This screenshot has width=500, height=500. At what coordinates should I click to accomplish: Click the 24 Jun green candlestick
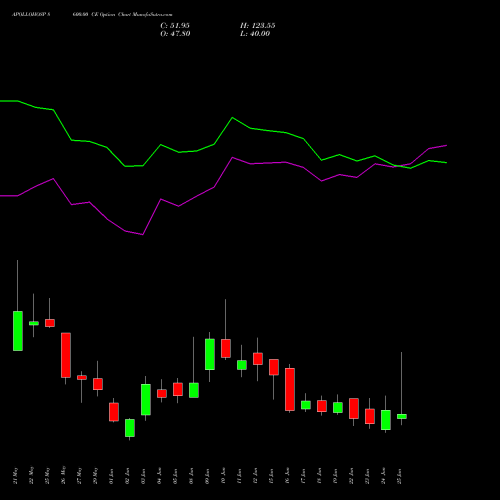pos(386,420)
